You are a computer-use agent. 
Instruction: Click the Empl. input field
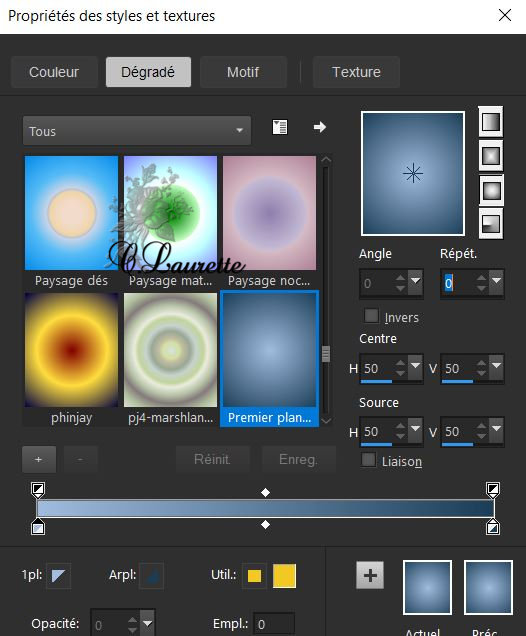coord(274,624)
